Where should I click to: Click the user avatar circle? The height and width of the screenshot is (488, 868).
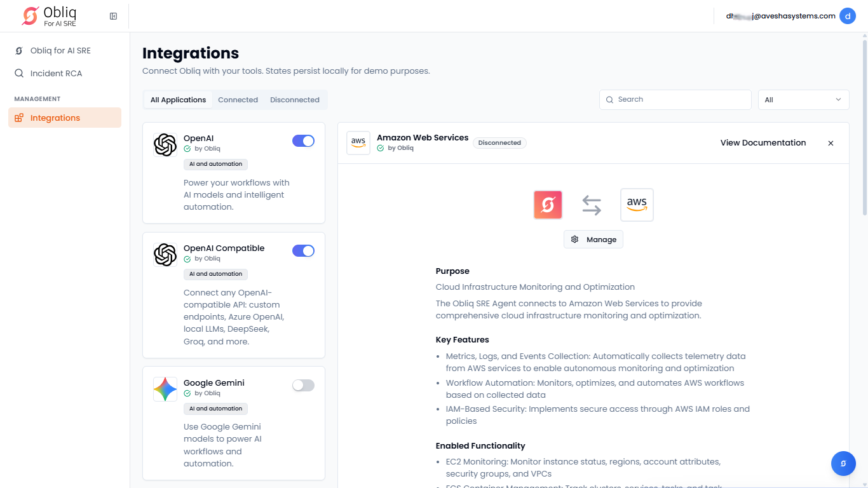coord(848,16)
